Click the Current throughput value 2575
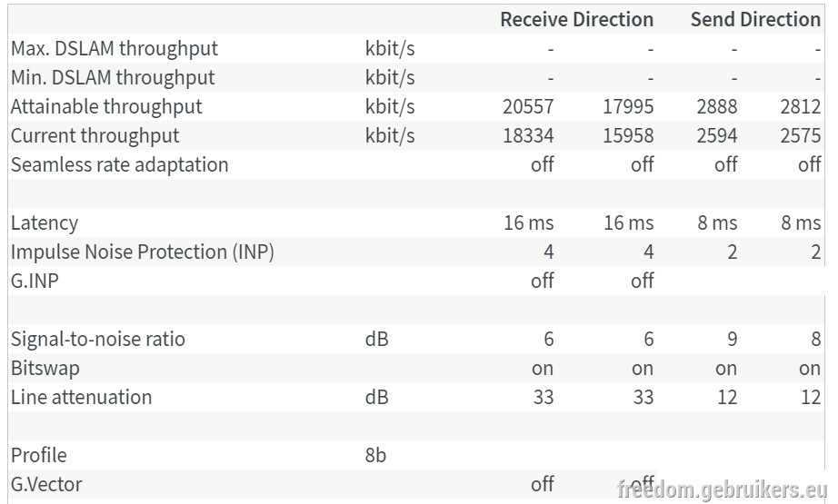Viewport: 838px width, 504px height. click(801, 135)
